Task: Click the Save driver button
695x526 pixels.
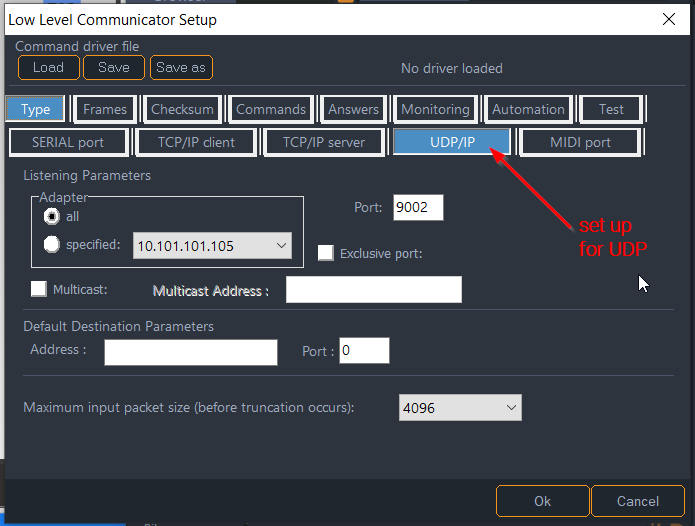Action: (114, 67)
